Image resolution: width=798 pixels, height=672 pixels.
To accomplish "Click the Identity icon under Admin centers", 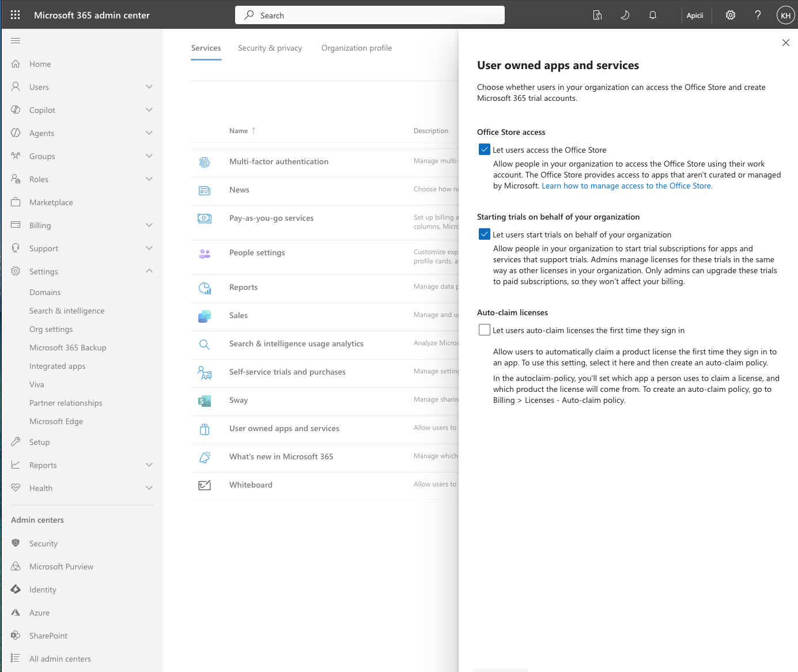I will tap(16, 589).
